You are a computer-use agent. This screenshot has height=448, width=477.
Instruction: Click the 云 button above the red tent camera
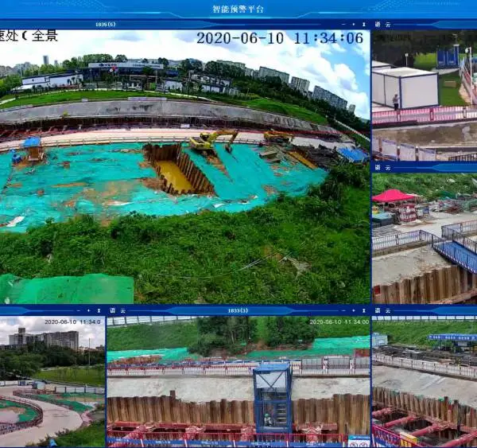click(x=388, y=168)
